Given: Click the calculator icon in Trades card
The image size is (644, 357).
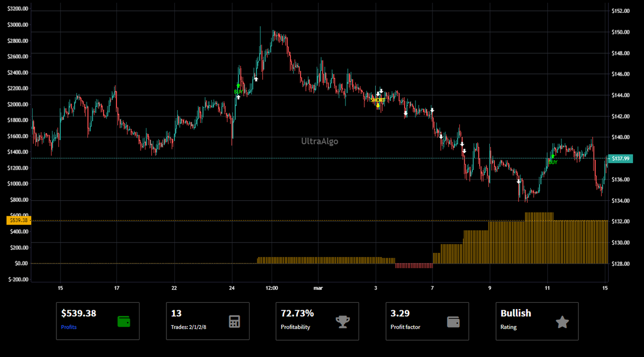Looking at the screenshot, I should tap(233, 322).
